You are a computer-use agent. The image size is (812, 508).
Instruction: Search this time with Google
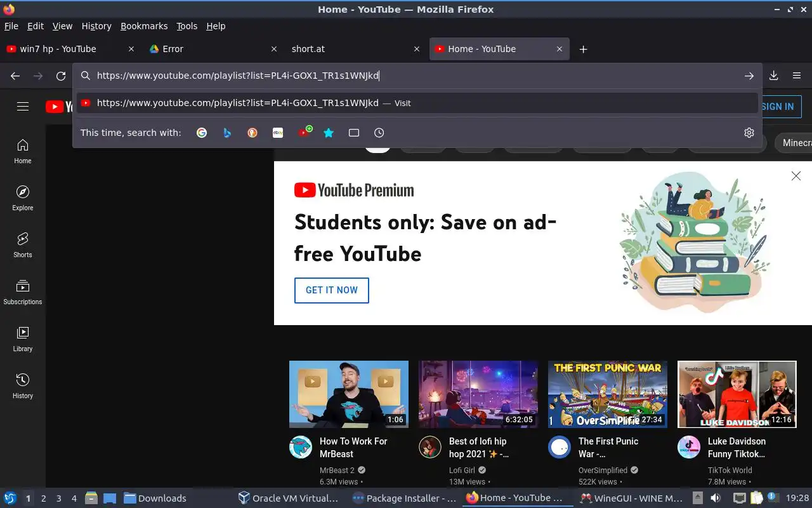(202, 133)
